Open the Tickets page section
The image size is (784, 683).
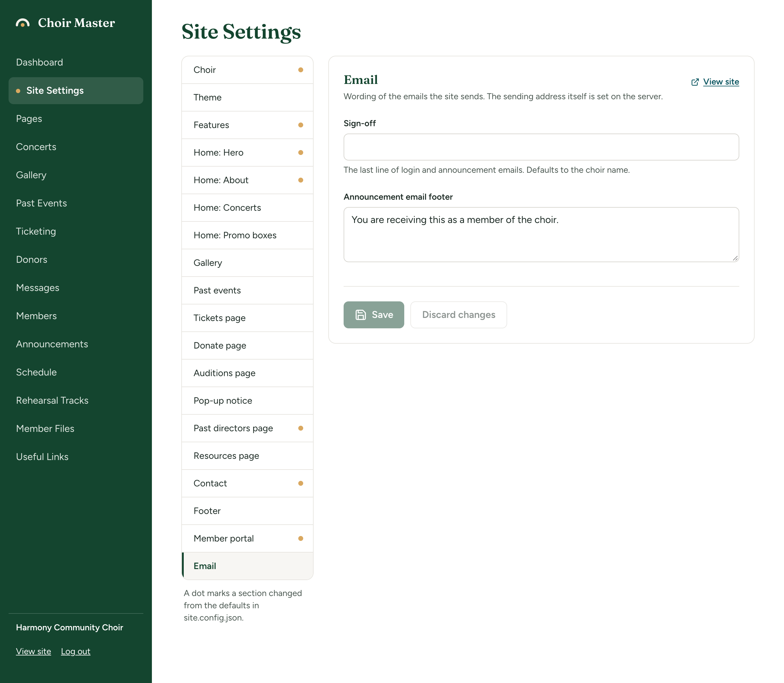(247, 318)
